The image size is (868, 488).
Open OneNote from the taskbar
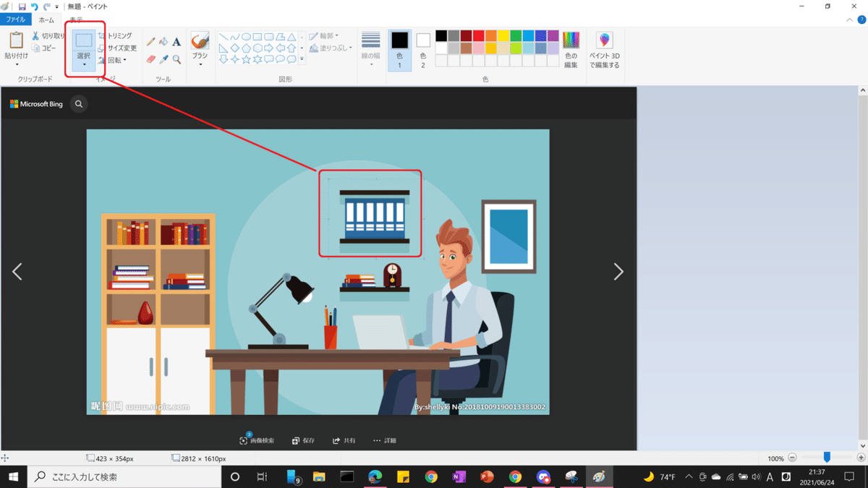click(459, 477)
